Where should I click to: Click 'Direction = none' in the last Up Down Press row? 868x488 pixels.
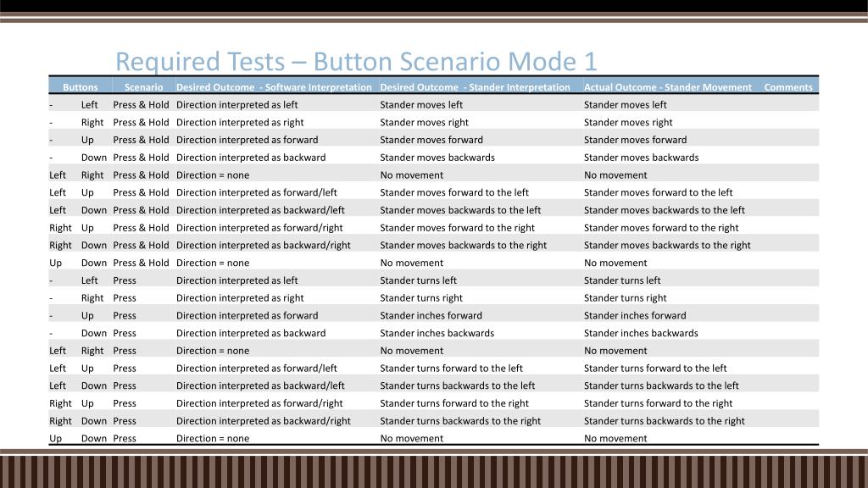(x=213, y=438)
